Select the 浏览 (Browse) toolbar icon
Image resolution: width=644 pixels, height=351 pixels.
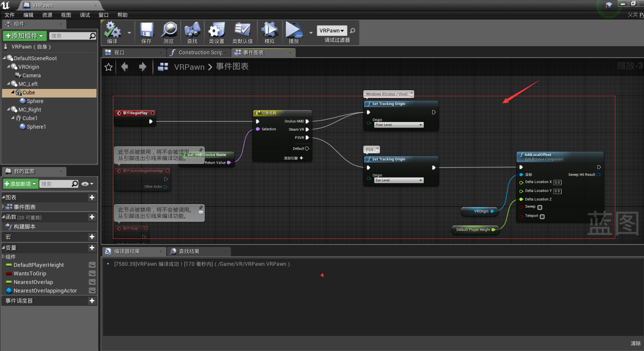click(x=169, y=31)
